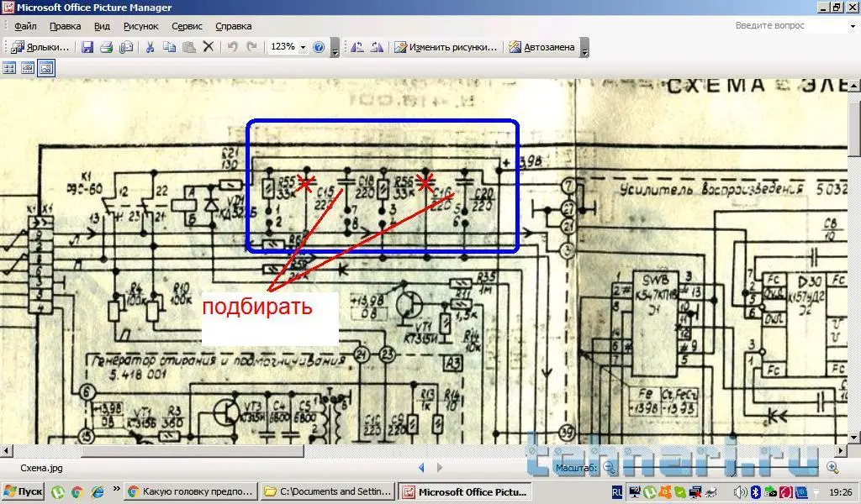Switch to Chrome Какую головку taskbar window
The image size is (861, 504).
point(190,492)
